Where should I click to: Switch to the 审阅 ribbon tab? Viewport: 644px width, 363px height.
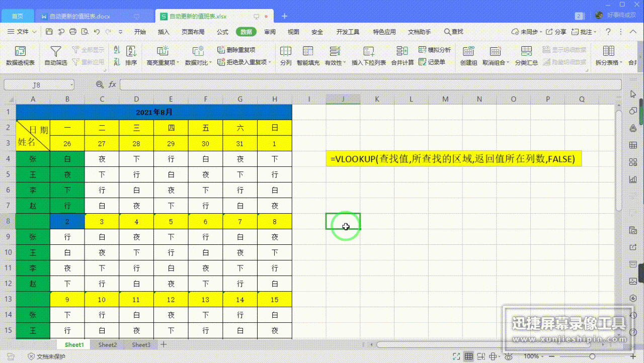[270, 32]
